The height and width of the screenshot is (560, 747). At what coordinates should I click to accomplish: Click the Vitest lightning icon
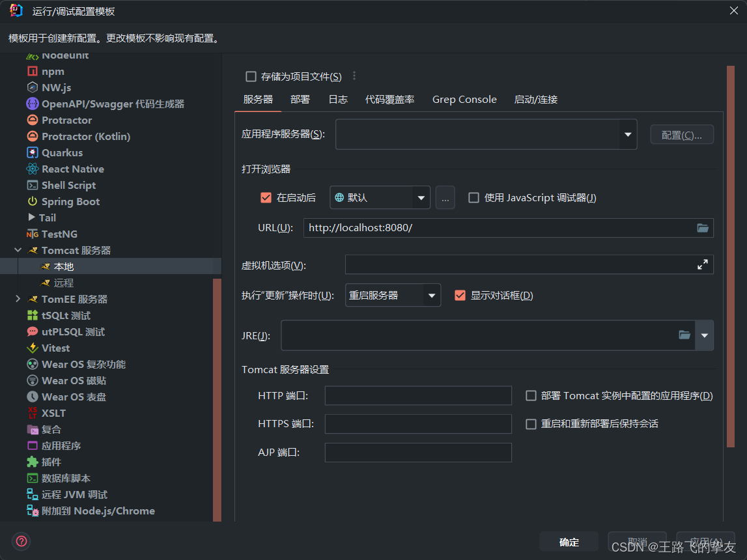(33, 348)
